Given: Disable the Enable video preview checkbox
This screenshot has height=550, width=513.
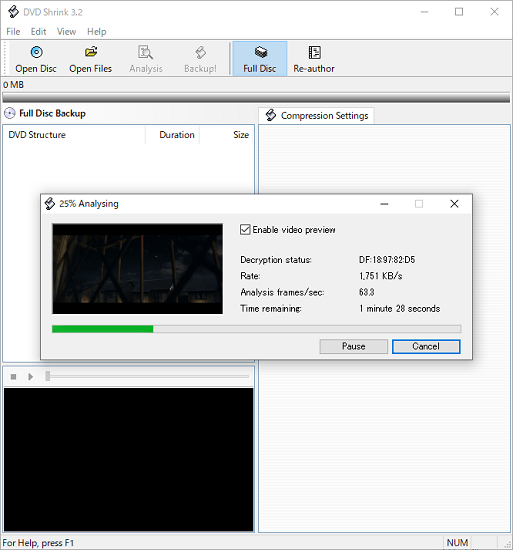Looking at the screenshot, I should tap(245, 230).
